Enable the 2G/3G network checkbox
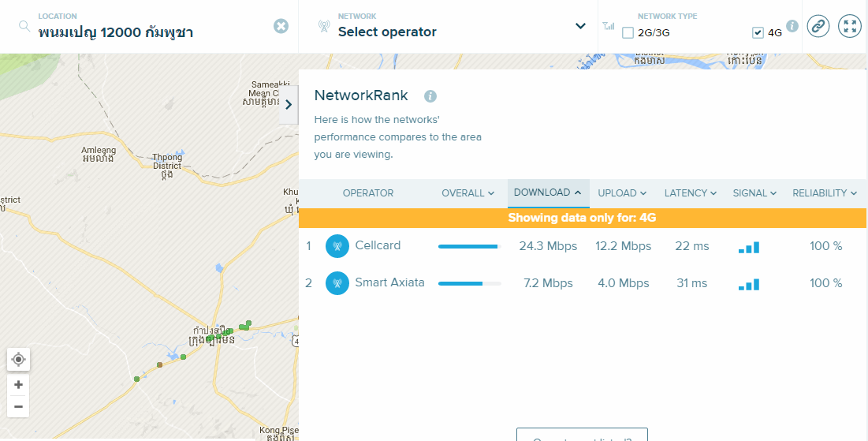Screen dimensions: 868x441 pyautogui.click(x=628, y=33)
